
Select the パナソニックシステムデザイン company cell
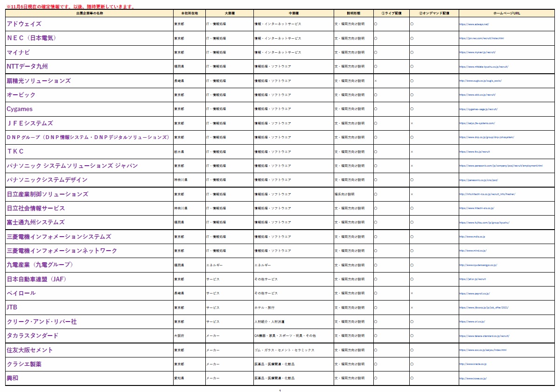click(90, 180)
